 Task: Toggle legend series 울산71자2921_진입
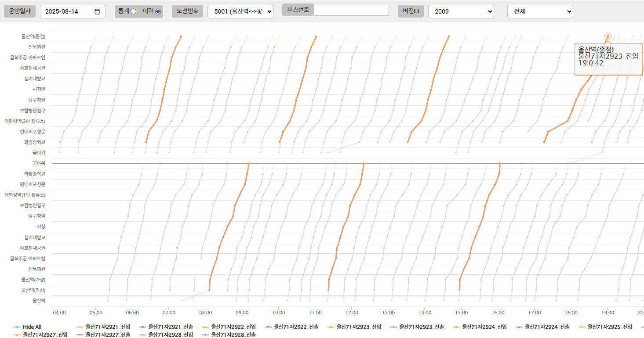coord(103,327)
